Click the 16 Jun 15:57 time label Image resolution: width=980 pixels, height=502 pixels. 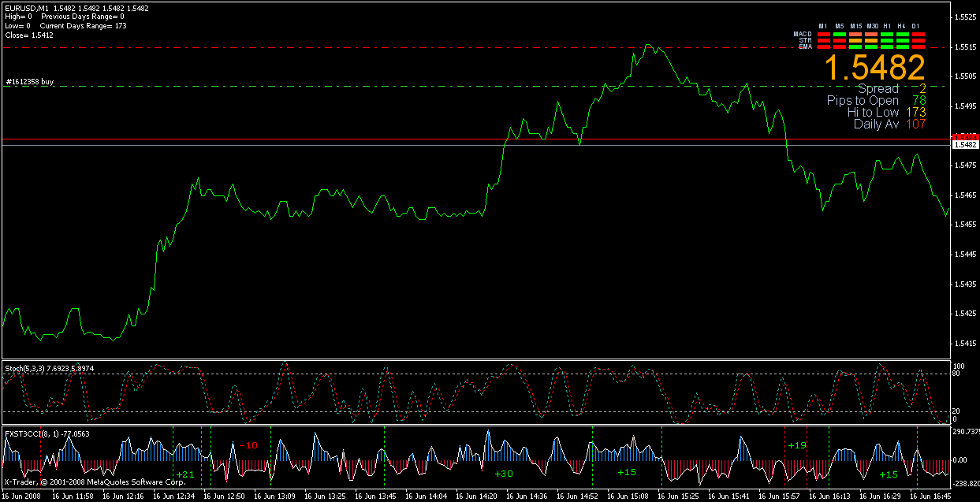tap(779, 496)
